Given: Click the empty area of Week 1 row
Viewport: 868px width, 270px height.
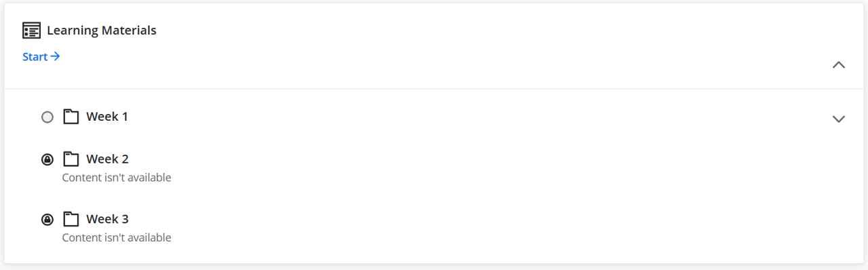Looking at the screenshot, I should click(x=475, y=117).
